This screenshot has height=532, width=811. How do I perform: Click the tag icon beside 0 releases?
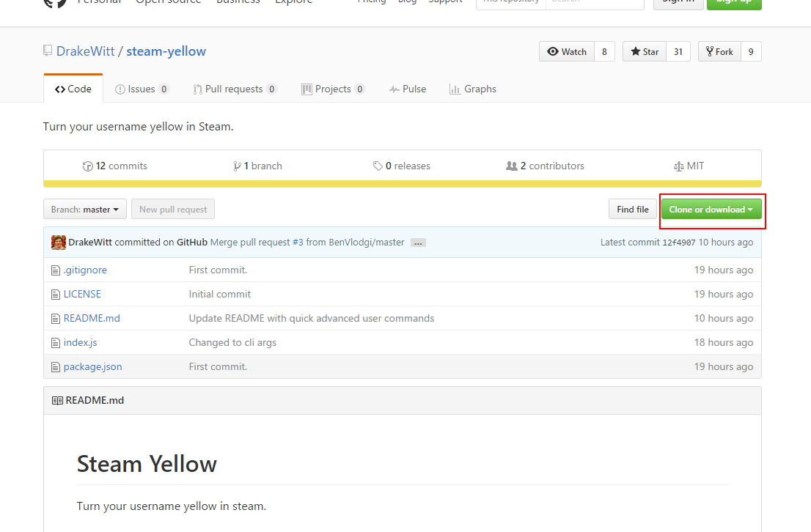click(378, 166)
